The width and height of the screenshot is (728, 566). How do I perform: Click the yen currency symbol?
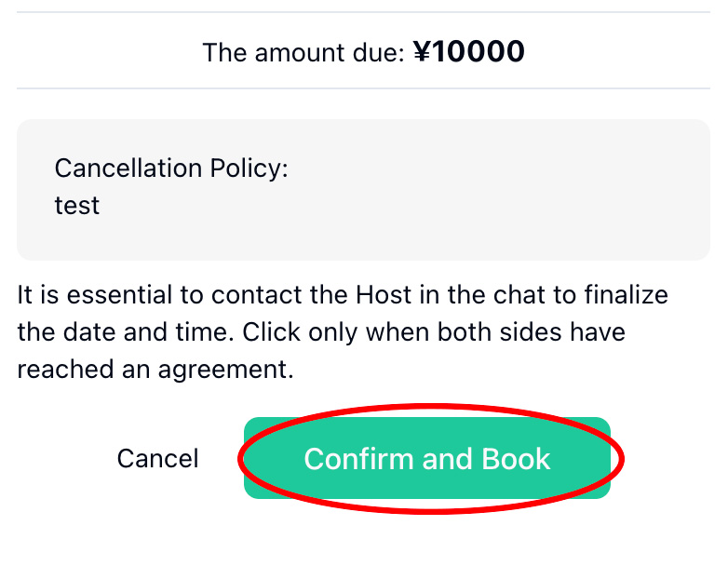(x=422, y=52)
